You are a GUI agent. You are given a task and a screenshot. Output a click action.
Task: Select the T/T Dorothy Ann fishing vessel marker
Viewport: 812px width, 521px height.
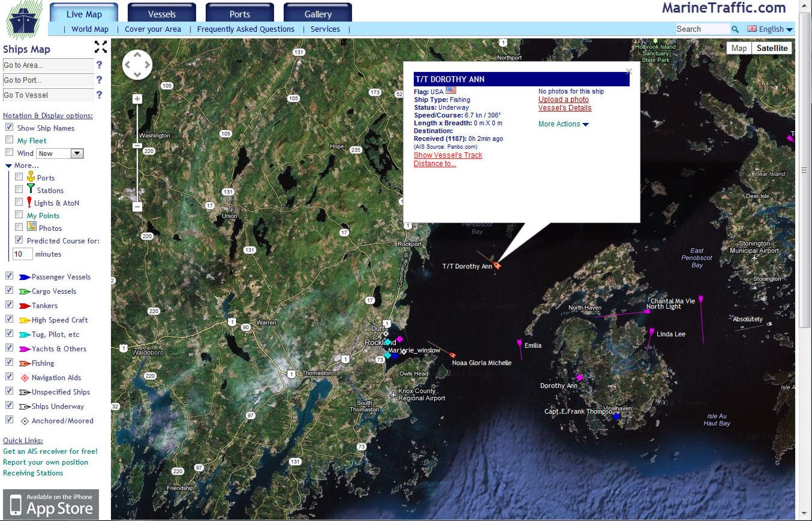tap(497, 265)
